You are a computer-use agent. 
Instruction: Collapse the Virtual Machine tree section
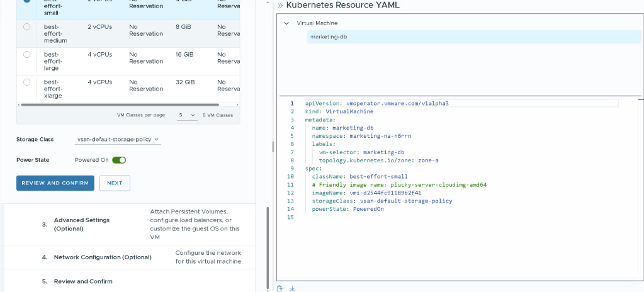click(287, 23)
